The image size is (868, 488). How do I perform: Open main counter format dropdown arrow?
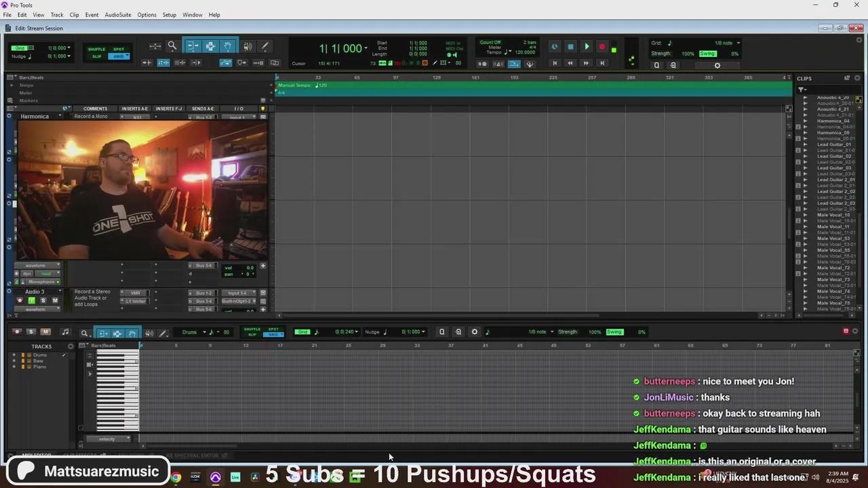pyautogui.click(x=366, y=48)
